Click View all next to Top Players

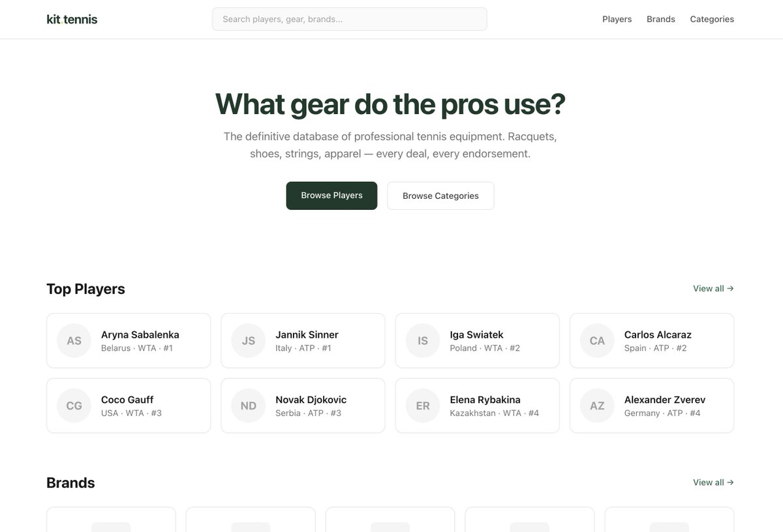coord(713,288)
